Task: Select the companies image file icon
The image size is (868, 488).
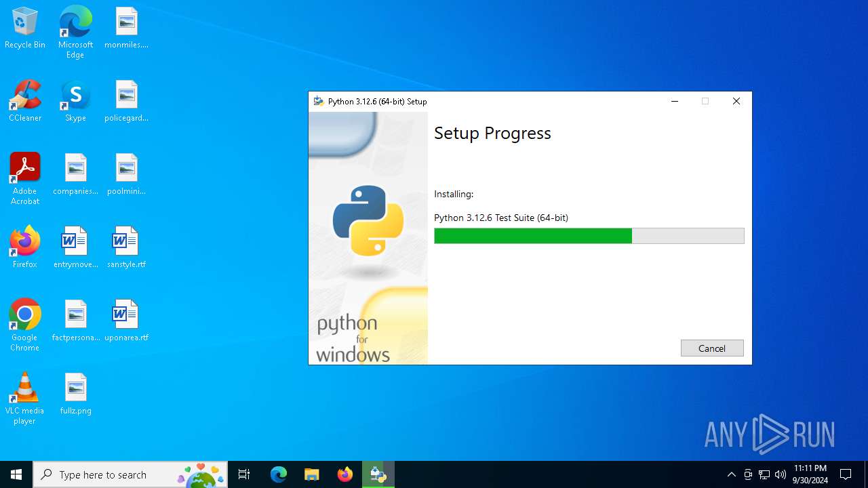Action: 75,175
